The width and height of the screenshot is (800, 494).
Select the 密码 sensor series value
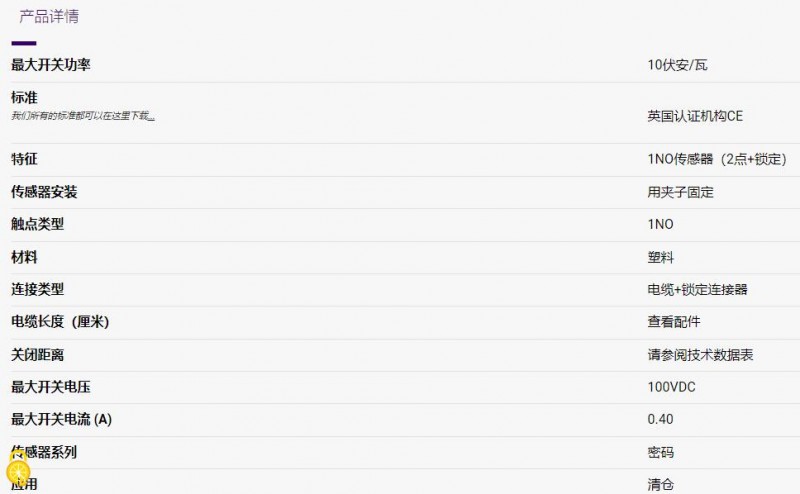pos(660,452)
